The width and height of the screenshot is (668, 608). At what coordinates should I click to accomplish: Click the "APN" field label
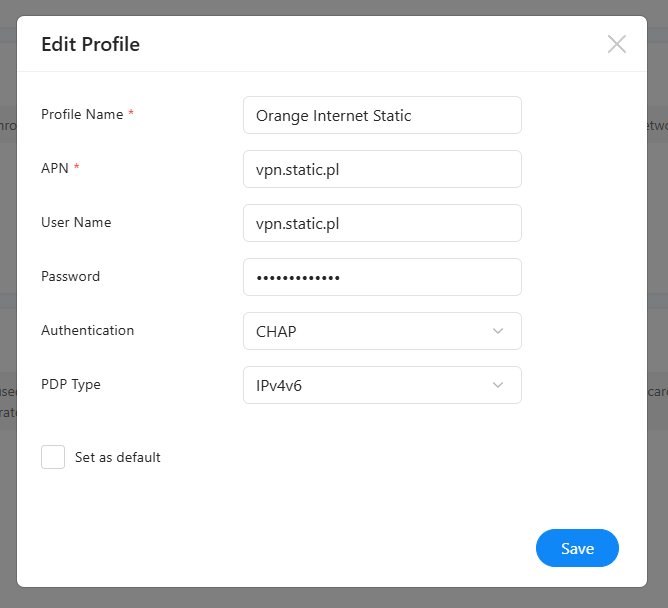pos(55,168)
